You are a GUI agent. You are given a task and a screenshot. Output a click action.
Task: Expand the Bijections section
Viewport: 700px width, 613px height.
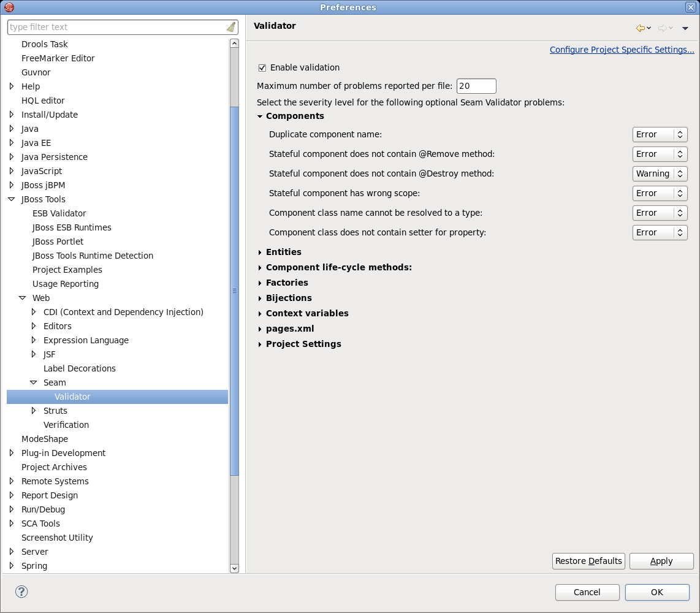(x=260, y=298)
